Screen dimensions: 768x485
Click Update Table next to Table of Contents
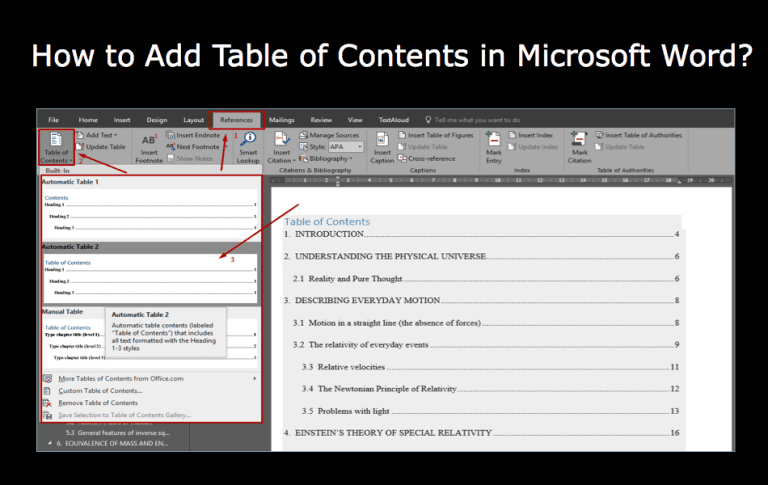[101, 146]
